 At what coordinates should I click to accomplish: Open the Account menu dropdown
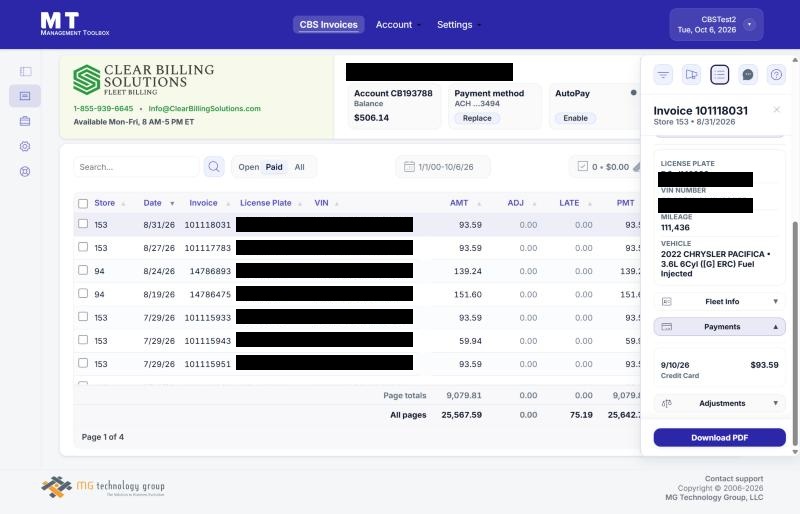coord(398,25)
